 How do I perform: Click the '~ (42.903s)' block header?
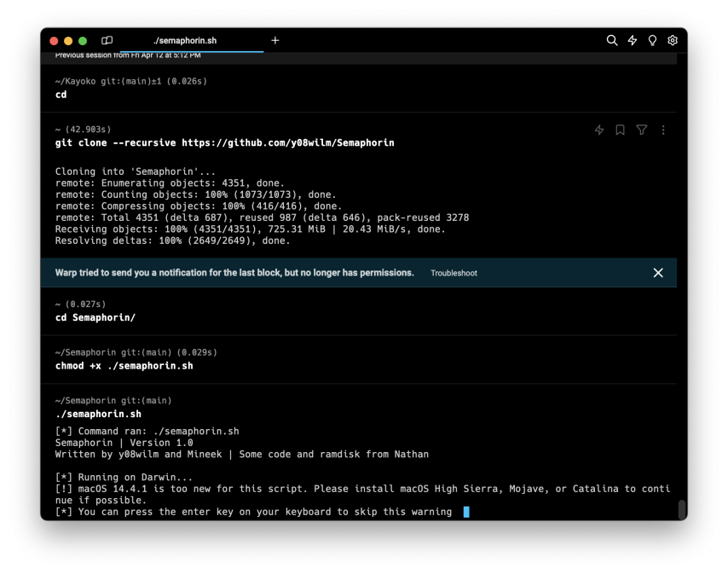click(83, 130)
